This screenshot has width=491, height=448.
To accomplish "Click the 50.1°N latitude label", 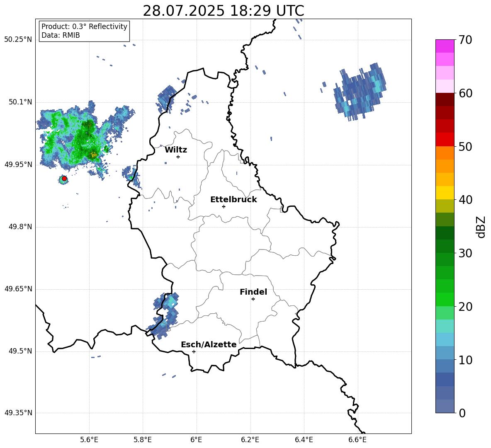I will (x=20, y=102).
